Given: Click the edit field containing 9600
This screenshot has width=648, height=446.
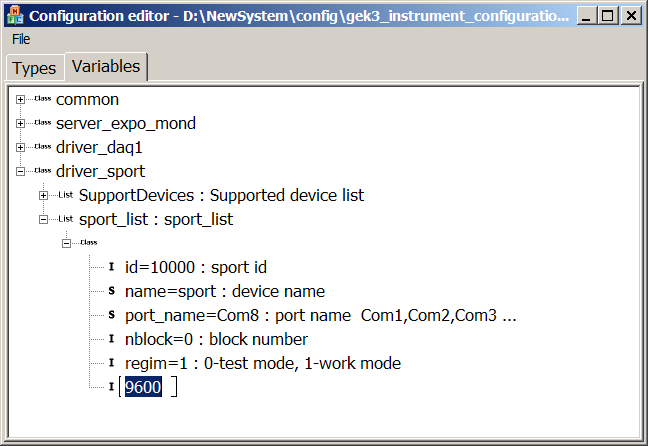Looking at the screenshot, I should tap(148, 387).
